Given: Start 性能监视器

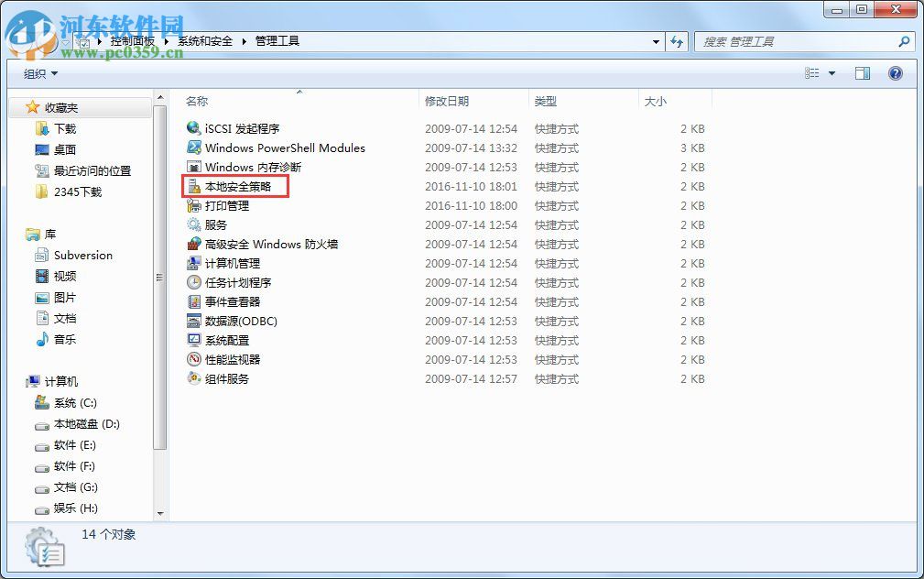Looking at the screenshot, I should click(x=234, y=359).
